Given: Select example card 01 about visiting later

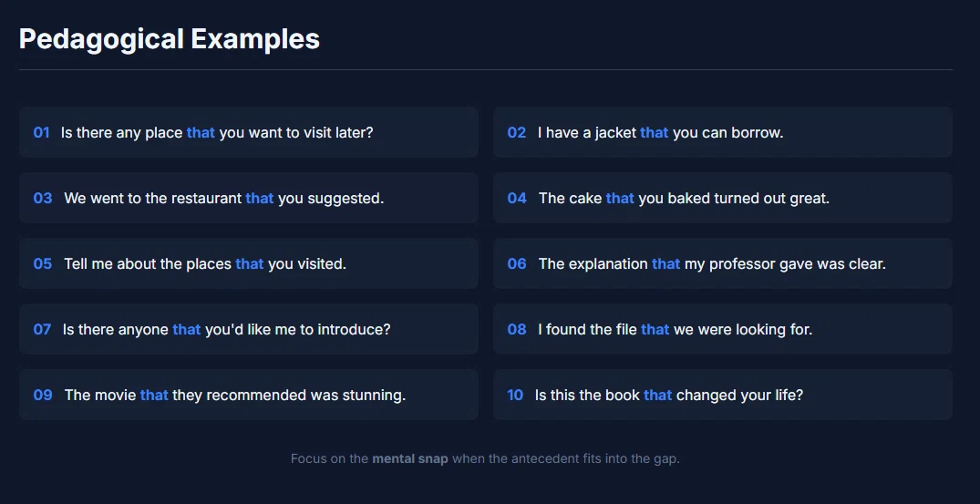Looking at the screenshot, I should click(249, 132).
